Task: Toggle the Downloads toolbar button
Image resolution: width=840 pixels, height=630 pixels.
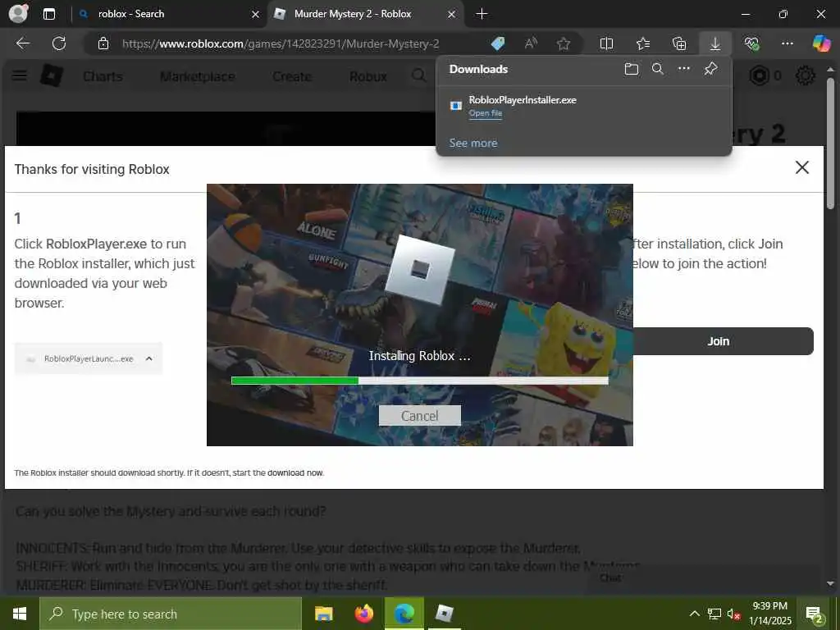Action: [715, 43]
